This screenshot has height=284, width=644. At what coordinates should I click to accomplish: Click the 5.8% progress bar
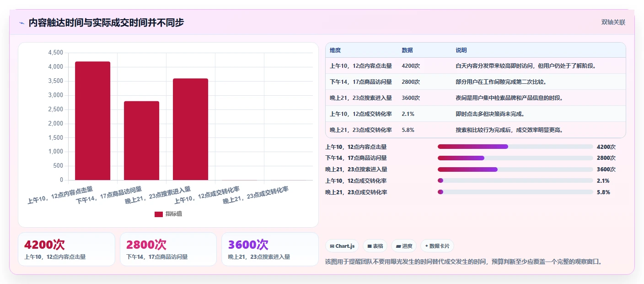(x=515, y=192)
